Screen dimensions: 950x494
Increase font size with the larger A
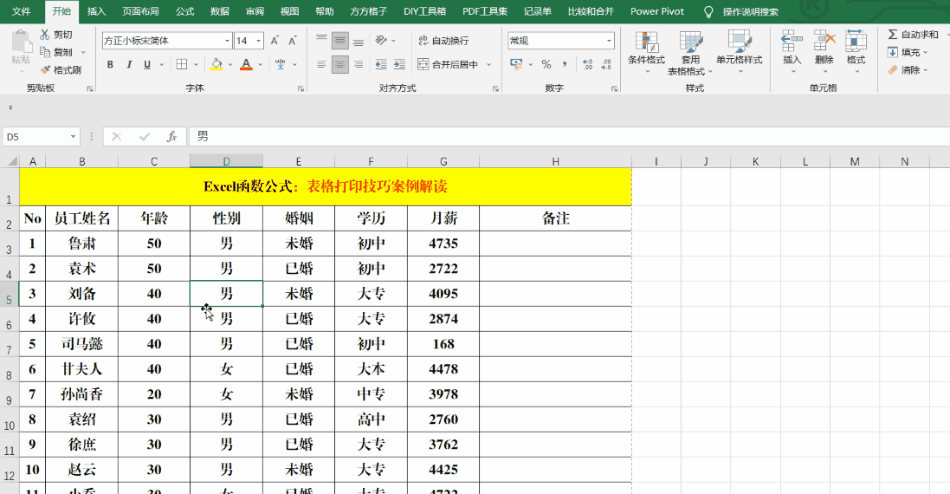click(x=274, y=41)
